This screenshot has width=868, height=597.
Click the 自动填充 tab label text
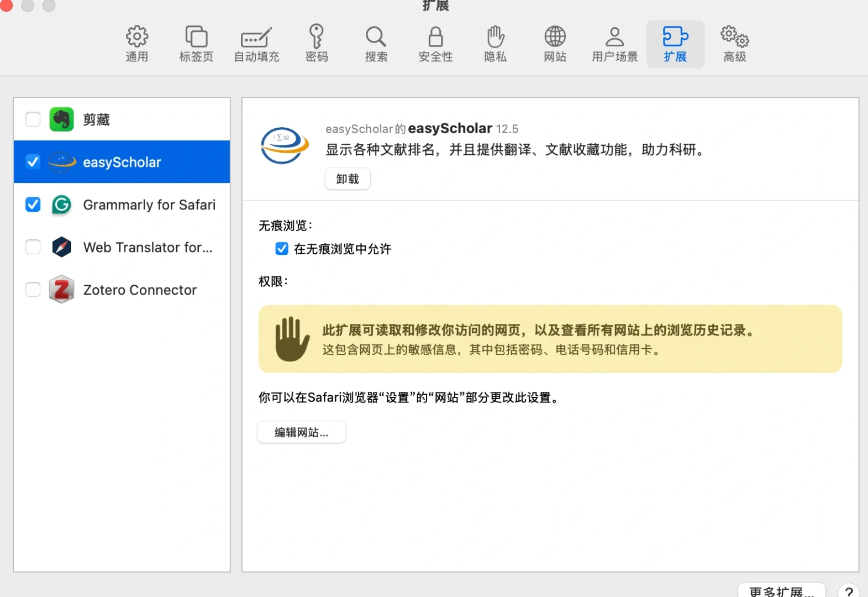[256, 57]
